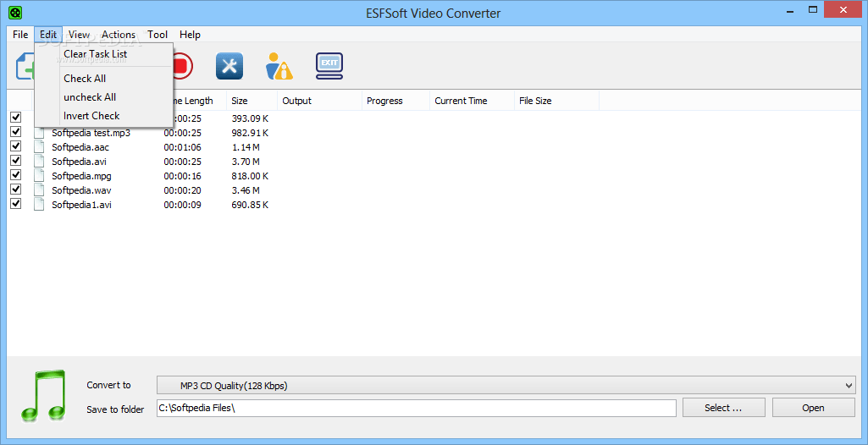Select the Softpedia test.mp3 file name
The image size is (868, 445).
(91, 133)
